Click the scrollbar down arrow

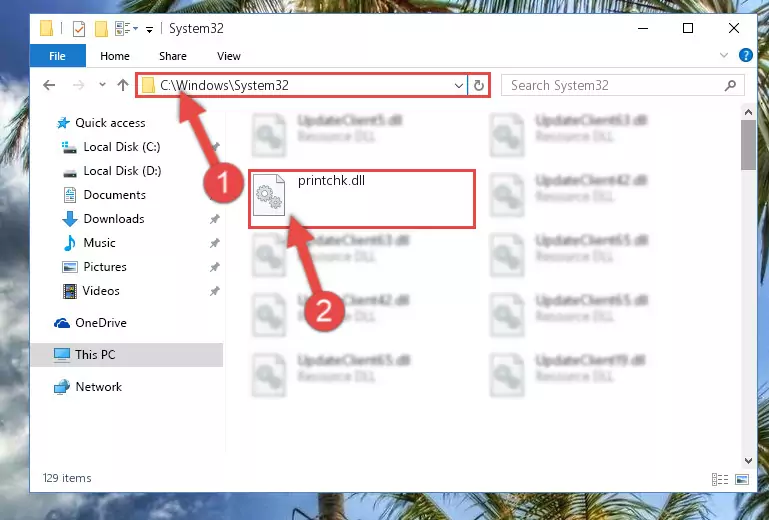click(x=748, y=461)
